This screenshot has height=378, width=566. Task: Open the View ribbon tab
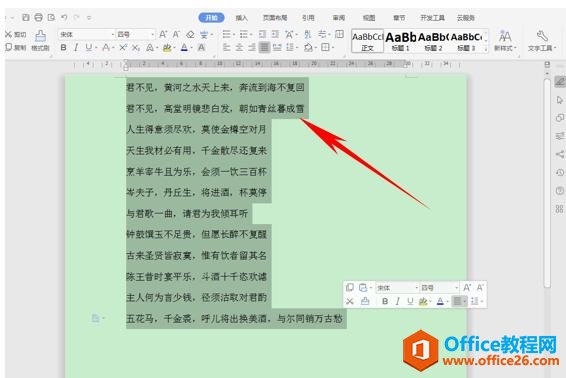(369, 17)
